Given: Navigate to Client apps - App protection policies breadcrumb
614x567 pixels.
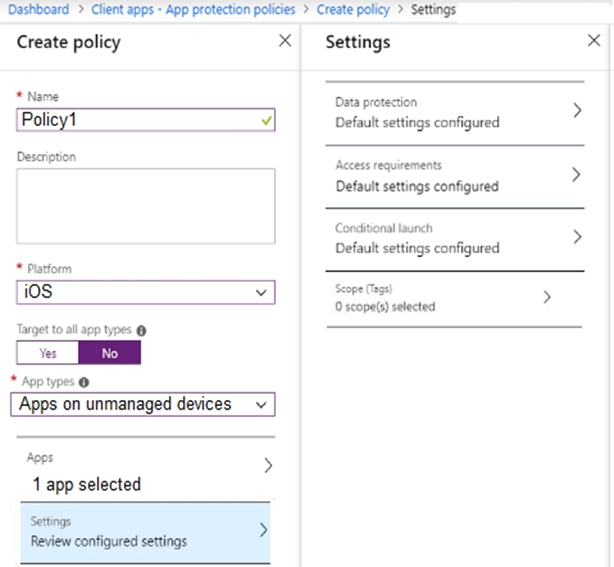Looking at the screenshot, I should point(193,9).
